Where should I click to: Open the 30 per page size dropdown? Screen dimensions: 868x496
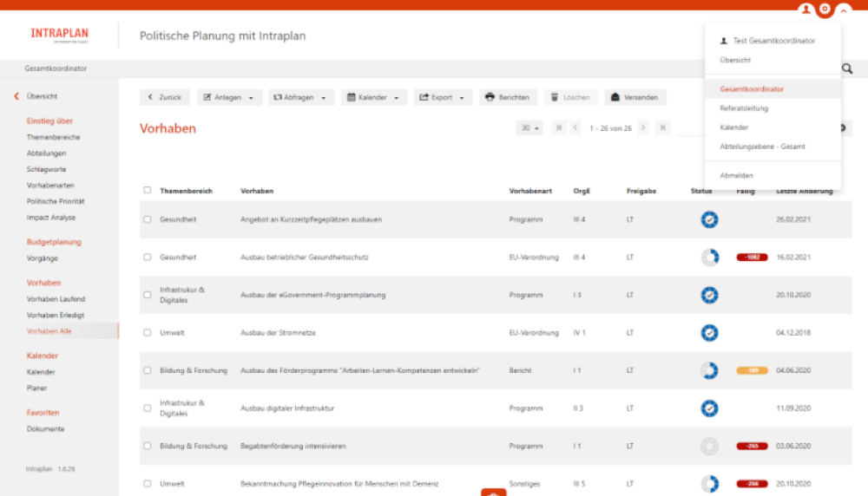(x=529, y=128)
